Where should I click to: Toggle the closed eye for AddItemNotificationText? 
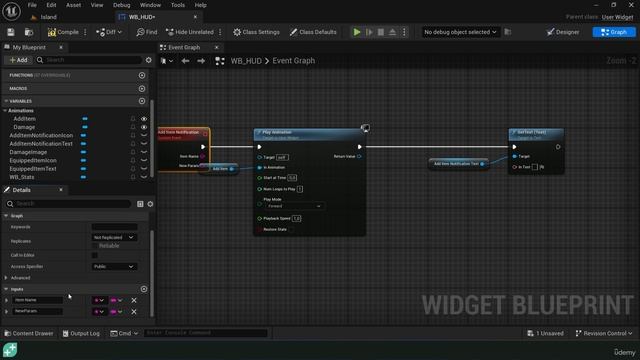click(144, 144)
